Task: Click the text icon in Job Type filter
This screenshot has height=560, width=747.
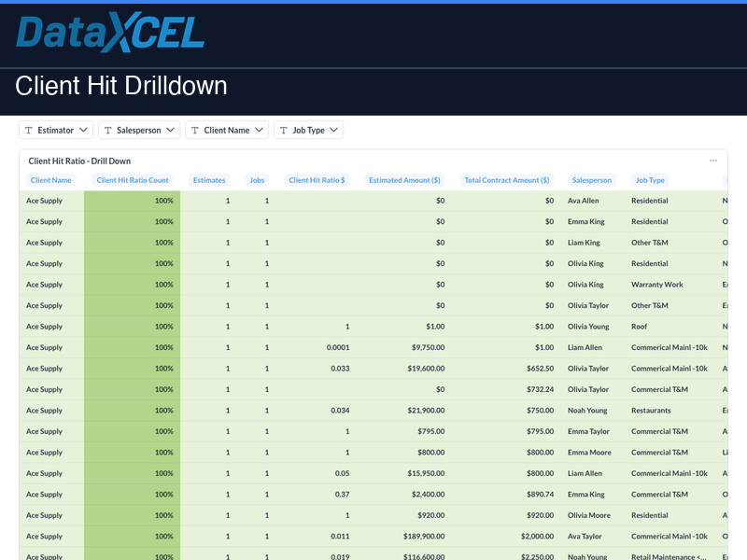Action: [x=283, y=130]
